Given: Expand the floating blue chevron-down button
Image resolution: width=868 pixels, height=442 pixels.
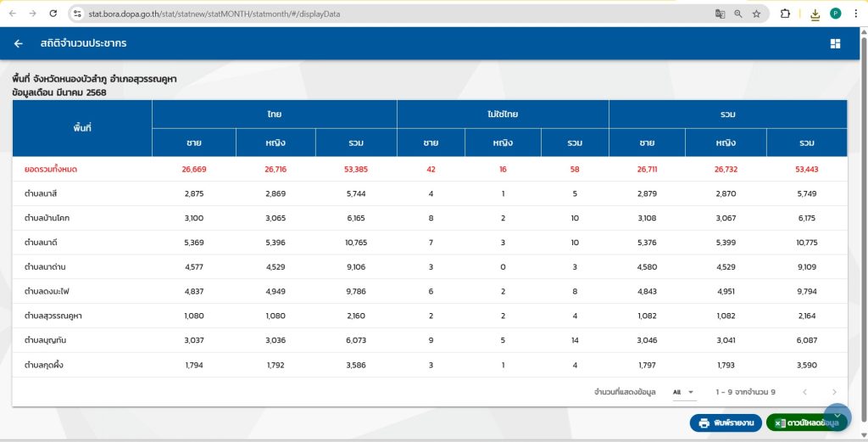Looking at the screenshot, I should (x=837, y=416).
